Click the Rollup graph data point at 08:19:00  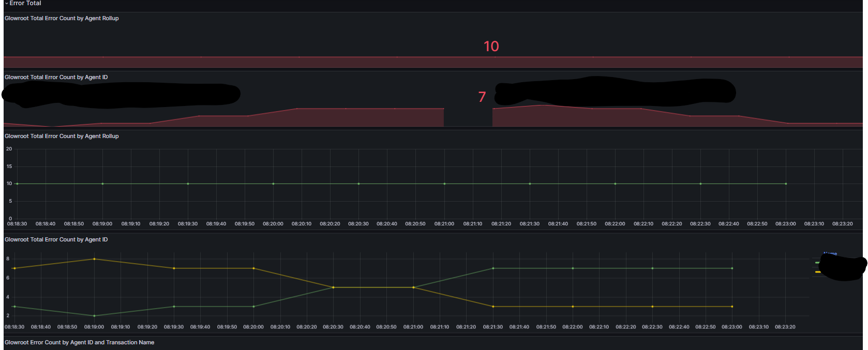(102, 184)
